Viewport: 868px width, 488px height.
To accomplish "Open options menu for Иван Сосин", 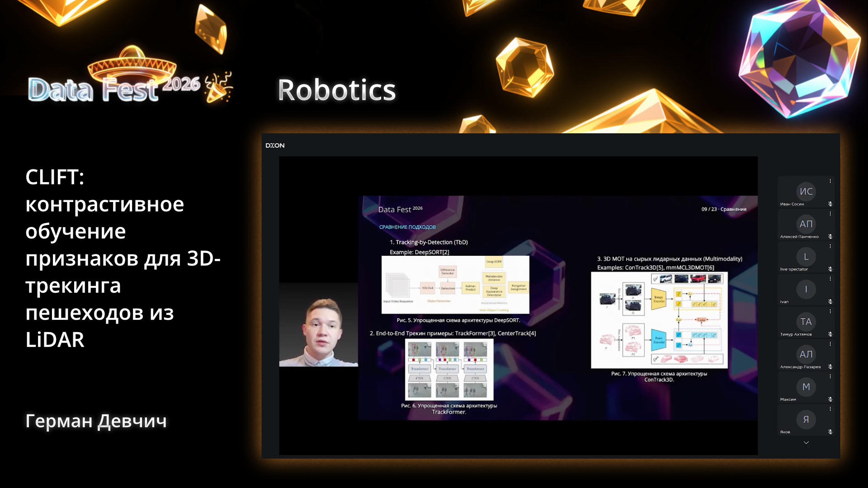I will click(830, 181).
